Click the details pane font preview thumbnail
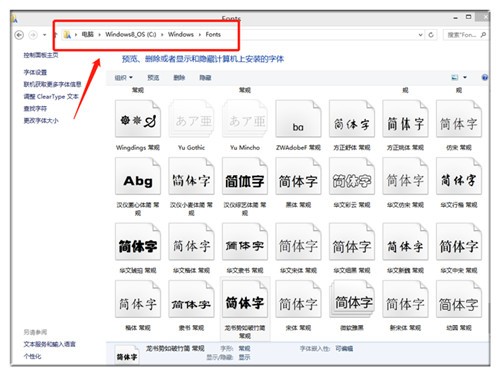This screenshot has width=500, height=376. click(x=127, y=355)
